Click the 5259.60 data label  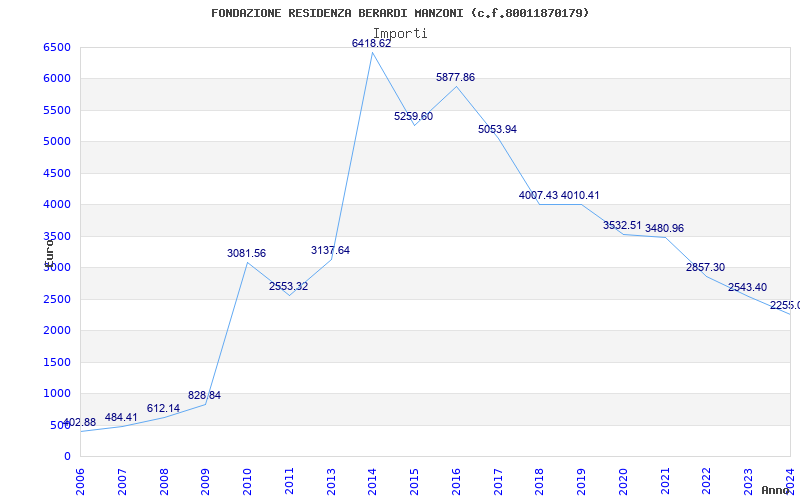click(x=413, y=116)
